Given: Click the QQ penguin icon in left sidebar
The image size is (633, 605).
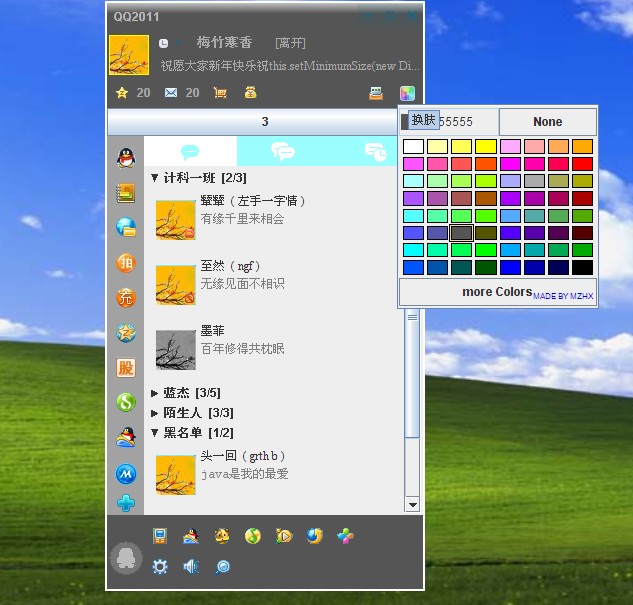Looking at the screenshot, I should pyautogui.click(x=126, y=158).
